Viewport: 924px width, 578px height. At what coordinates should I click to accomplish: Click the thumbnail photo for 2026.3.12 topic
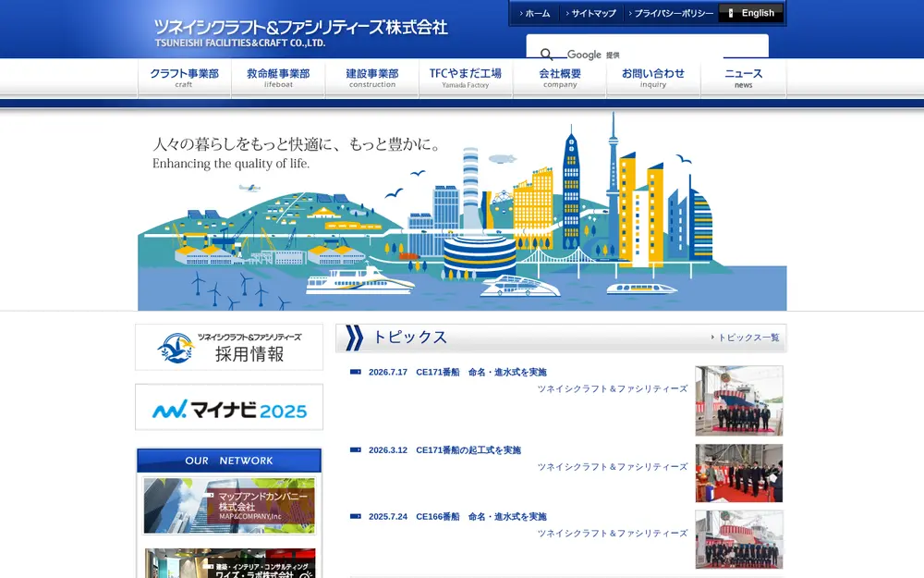[739, 473]
